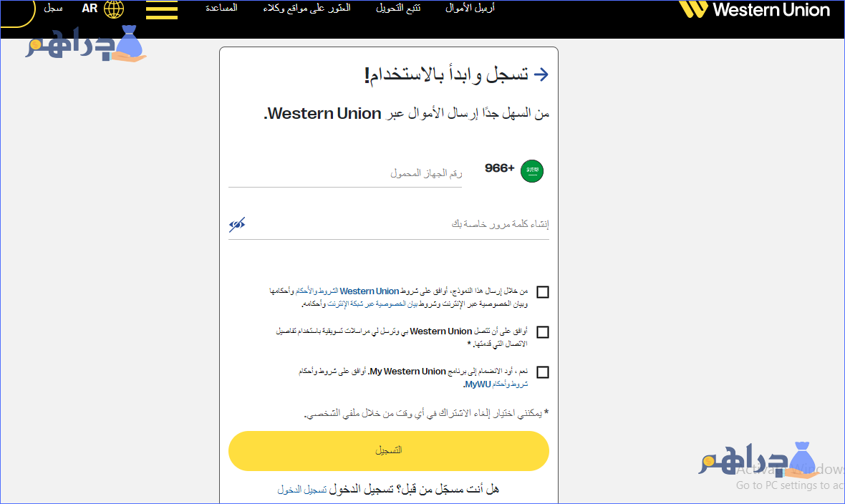Check the My Western Union program box
This screenshot has height=504, width=845.
coord(543,372)
